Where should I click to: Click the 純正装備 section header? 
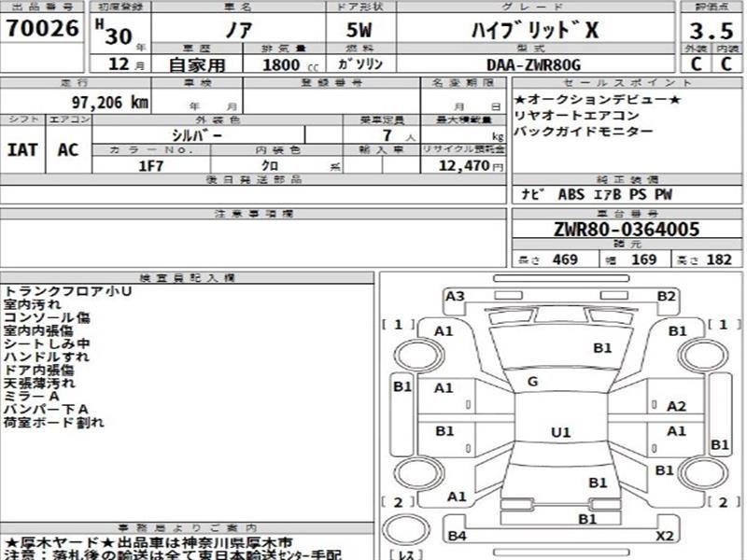pyautogui.click(x=627, y=179)
